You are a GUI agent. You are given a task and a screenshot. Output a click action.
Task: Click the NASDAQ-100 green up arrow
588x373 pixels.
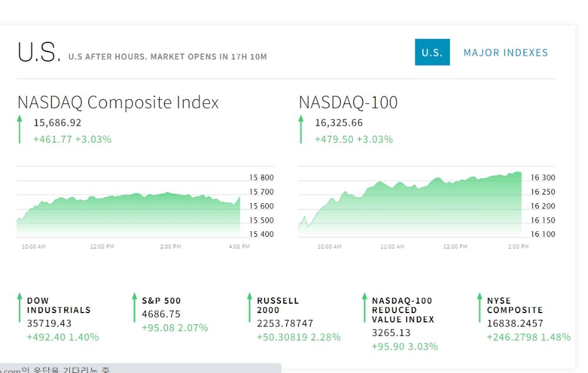pyautogui.click(x=300, y=129)
